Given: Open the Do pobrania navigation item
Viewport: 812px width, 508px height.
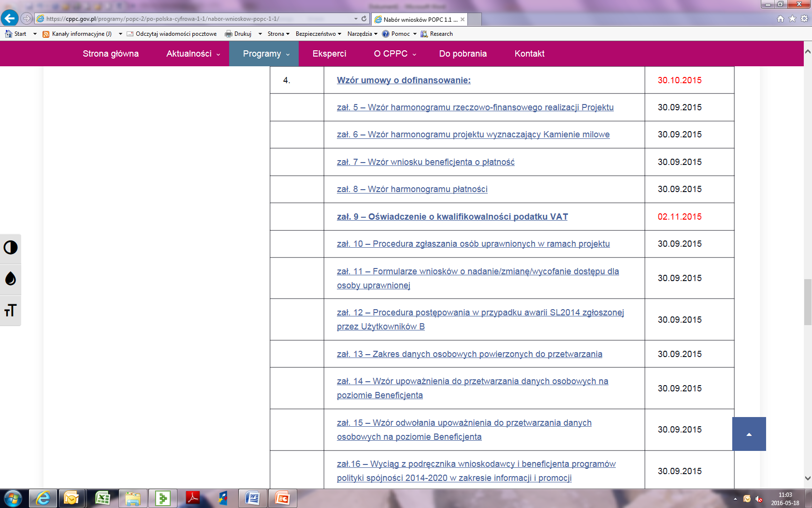Looking at the screenshot, I should coord(463,54).
